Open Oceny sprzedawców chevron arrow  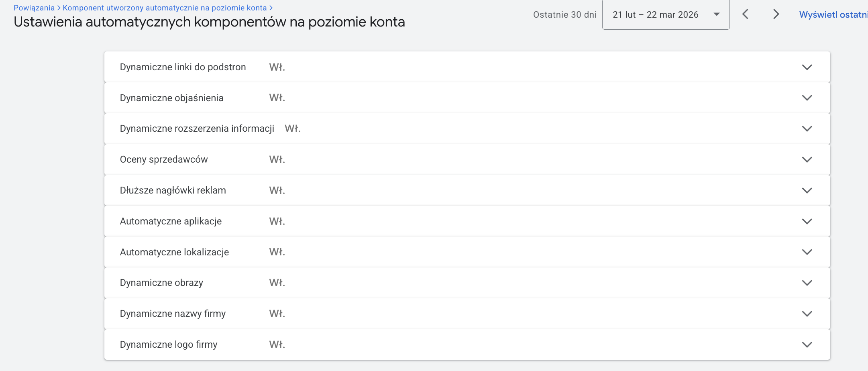point(807,159)
